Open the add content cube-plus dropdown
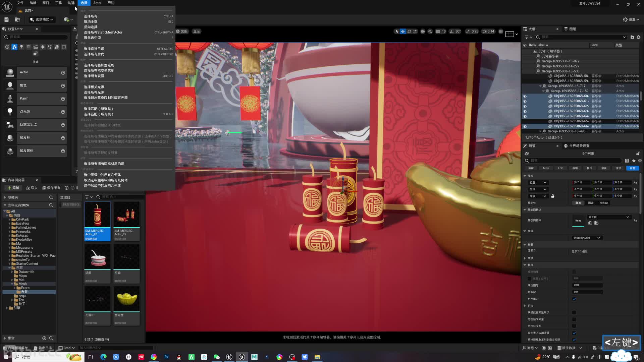The width and height of the screenshot is (644, 362). (68, 19)
